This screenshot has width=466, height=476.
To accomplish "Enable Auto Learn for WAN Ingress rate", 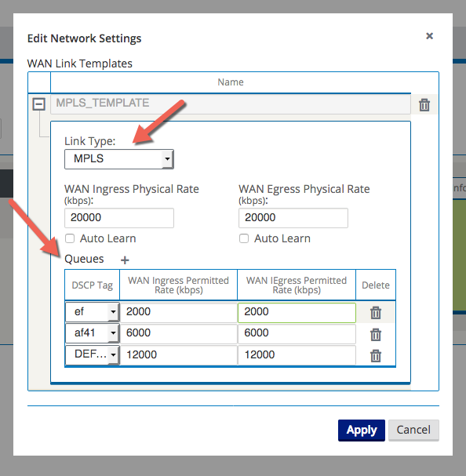I will tap(70, 238).
